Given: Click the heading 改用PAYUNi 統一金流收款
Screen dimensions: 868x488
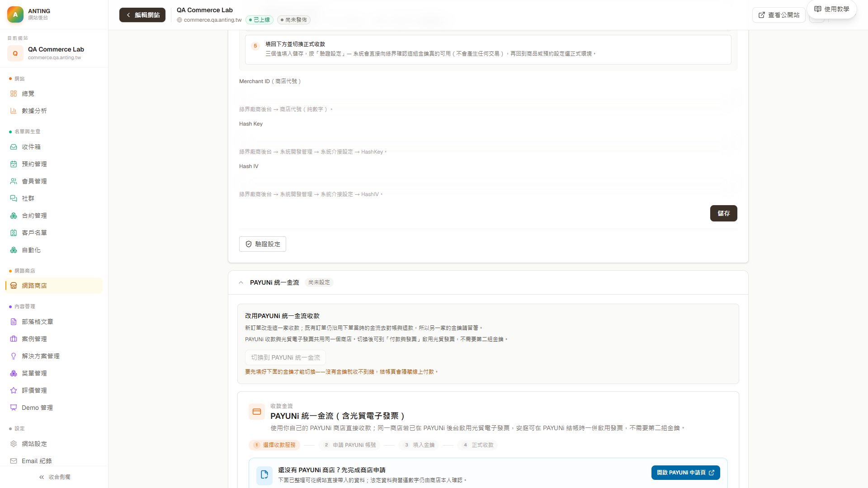Looking at the screenshot, I should (x=283, y=316).
